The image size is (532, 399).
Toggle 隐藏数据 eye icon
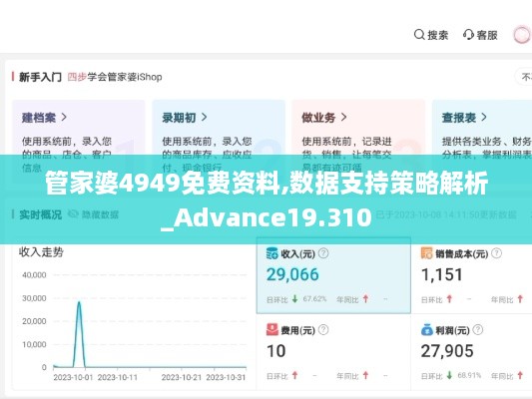point(73,214)
